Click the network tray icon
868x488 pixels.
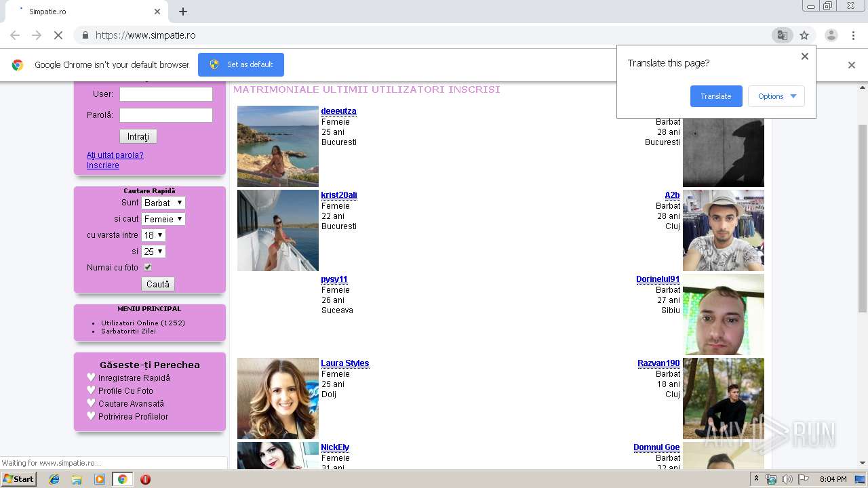[771, 479]
